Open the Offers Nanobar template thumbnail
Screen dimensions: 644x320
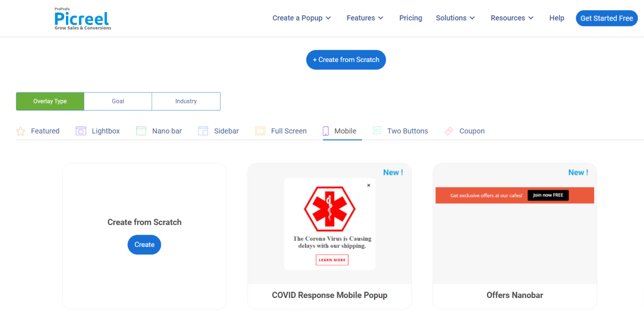pyautogui.click(x=515, y=224)
